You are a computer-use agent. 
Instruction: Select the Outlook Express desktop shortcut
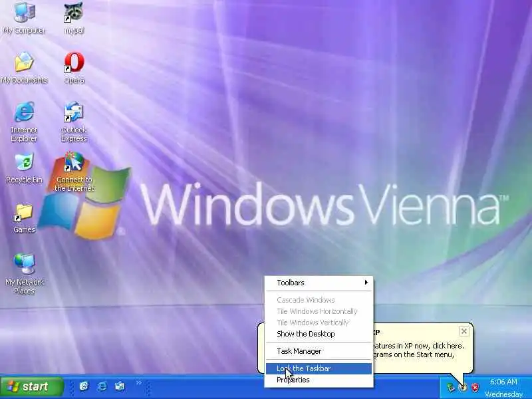point(74,122)
